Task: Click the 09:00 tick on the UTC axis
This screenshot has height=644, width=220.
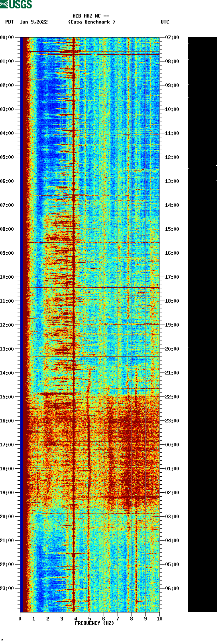Action: pyautogui.click(x=172, y=85)
